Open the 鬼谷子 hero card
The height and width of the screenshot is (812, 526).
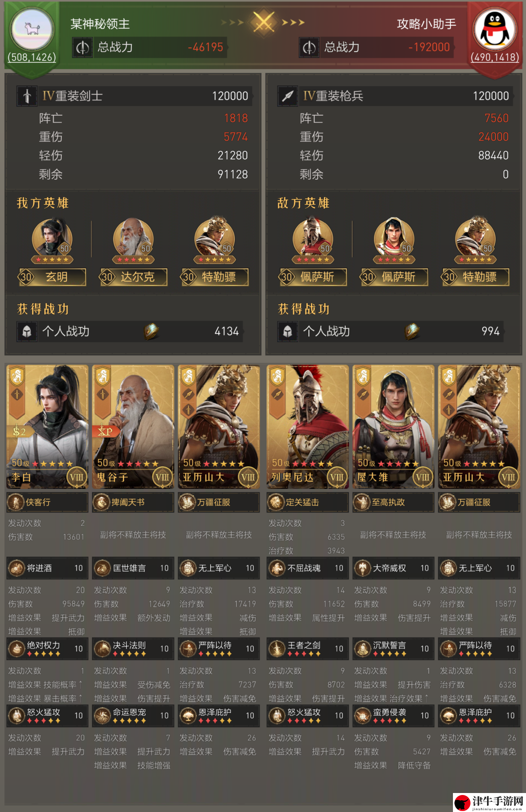click(133, 426)
